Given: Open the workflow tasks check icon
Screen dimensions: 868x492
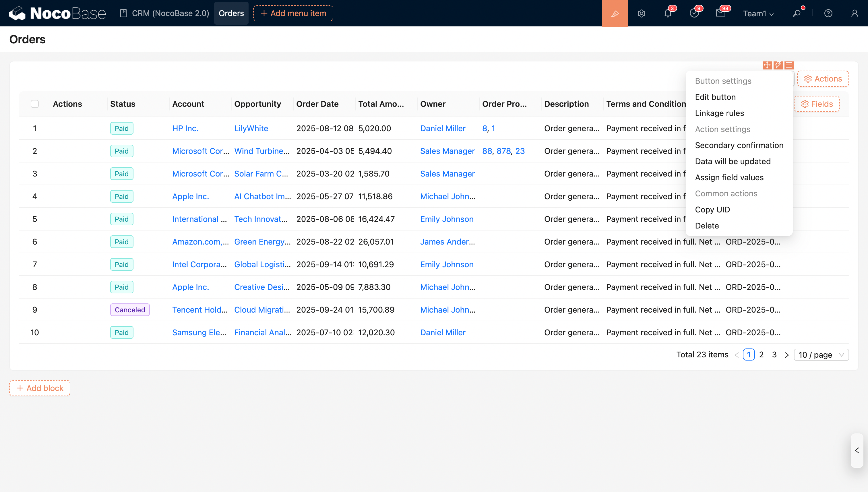Looking at the screenshot, I should point(694,13).
